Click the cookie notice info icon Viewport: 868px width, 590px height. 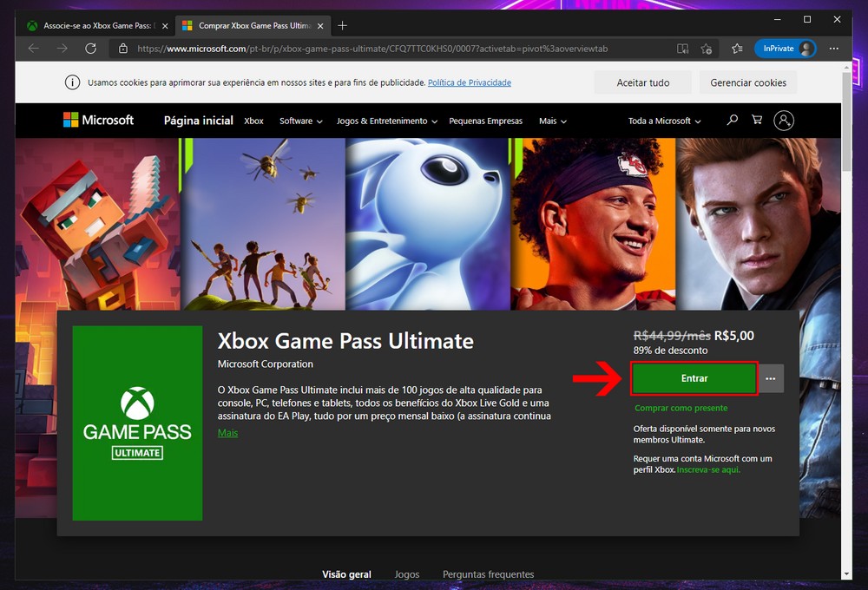73,82
